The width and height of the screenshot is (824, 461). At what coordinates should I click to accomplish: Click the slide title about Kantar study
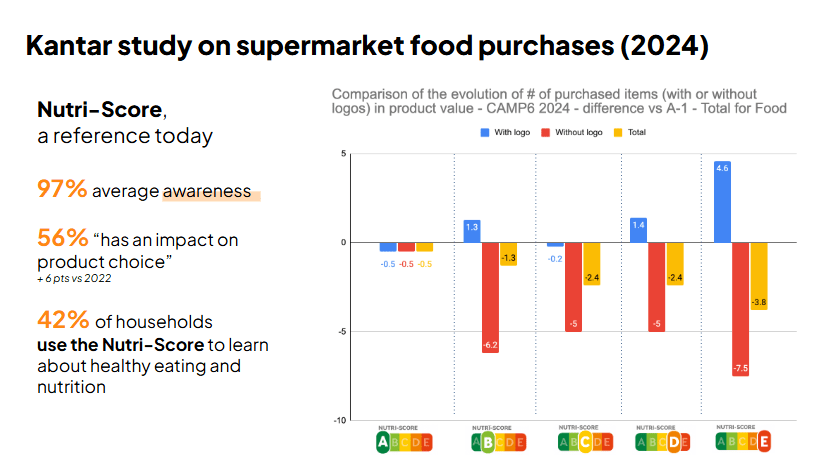[367, 45]
